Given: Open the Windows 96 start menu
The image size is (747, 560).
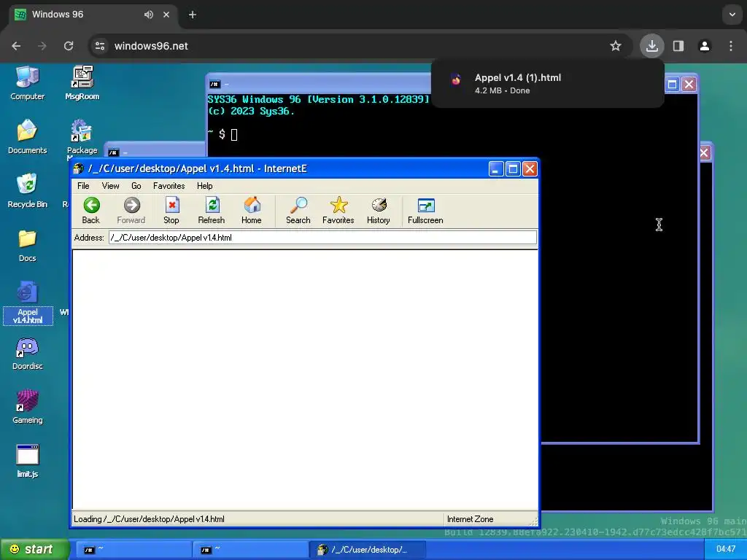Looking at the screenshot, I should click(35, 550).
